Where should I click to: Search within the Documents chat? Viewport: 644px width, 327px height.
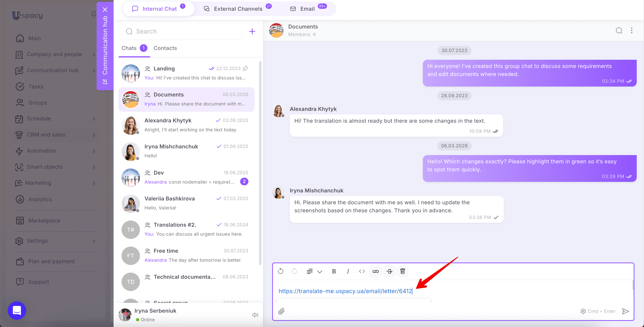tap(619, 30)
